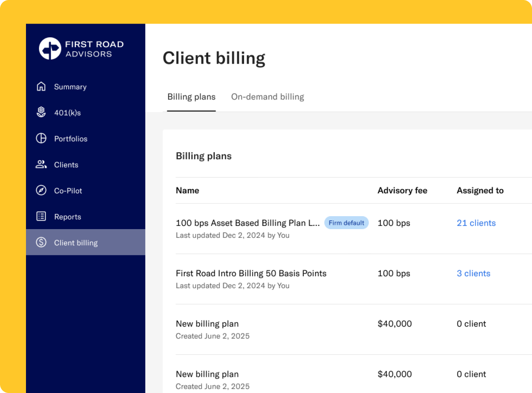This screenshot has width=532, height=393.
Task: Click the Co-Pilot compass icon
Action: (41, 190)
